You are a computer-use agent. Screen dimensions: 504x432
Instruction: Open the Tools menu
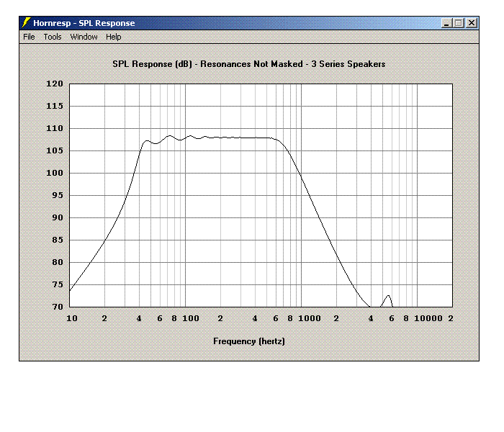pyautogui.click(x=53, y=37)
